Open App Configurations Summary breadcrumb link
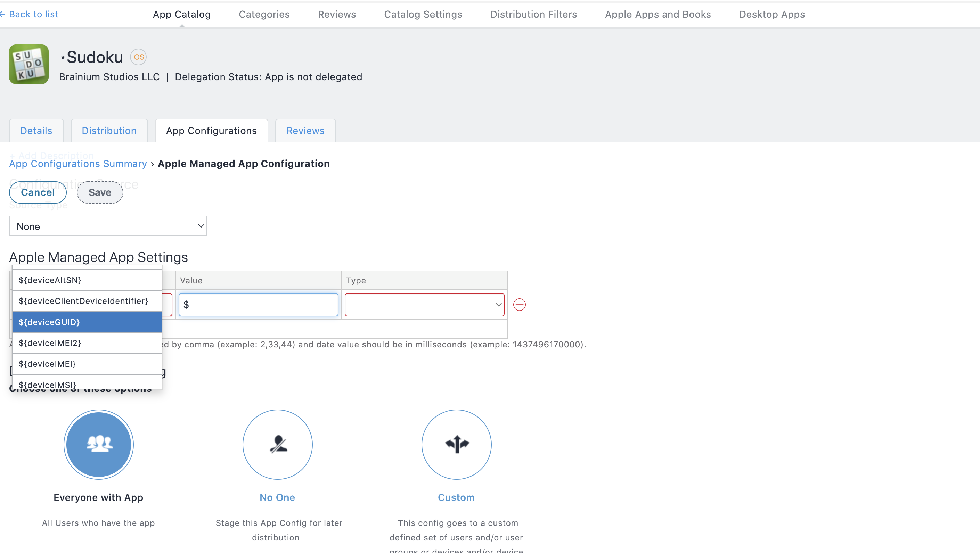Viewport: 980px width, 553px height. click(x=78, y=164)
